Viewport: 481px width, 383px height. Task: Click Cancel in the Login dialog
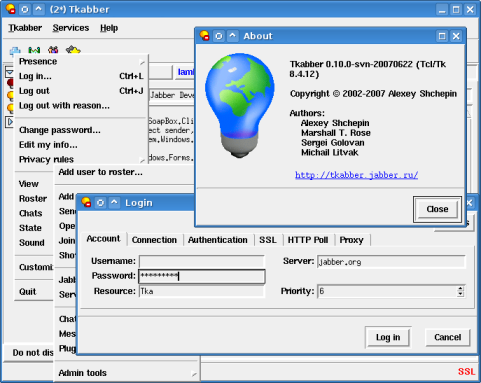[x=448, y=337]
